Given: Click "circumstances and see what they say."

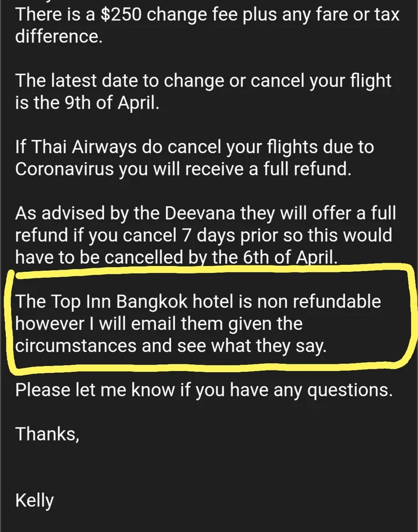Looking at the screenshot, I should click(171, 346).
